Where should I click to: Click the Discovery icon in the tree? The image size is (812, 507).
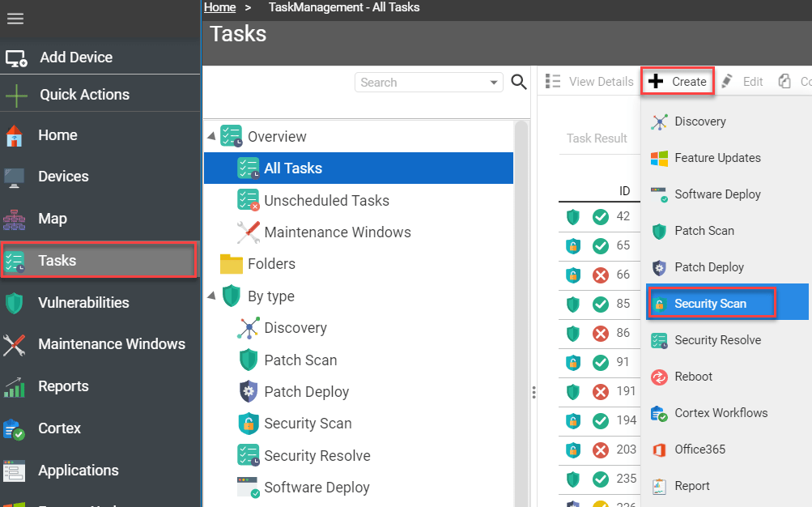[x=249, y=328]
